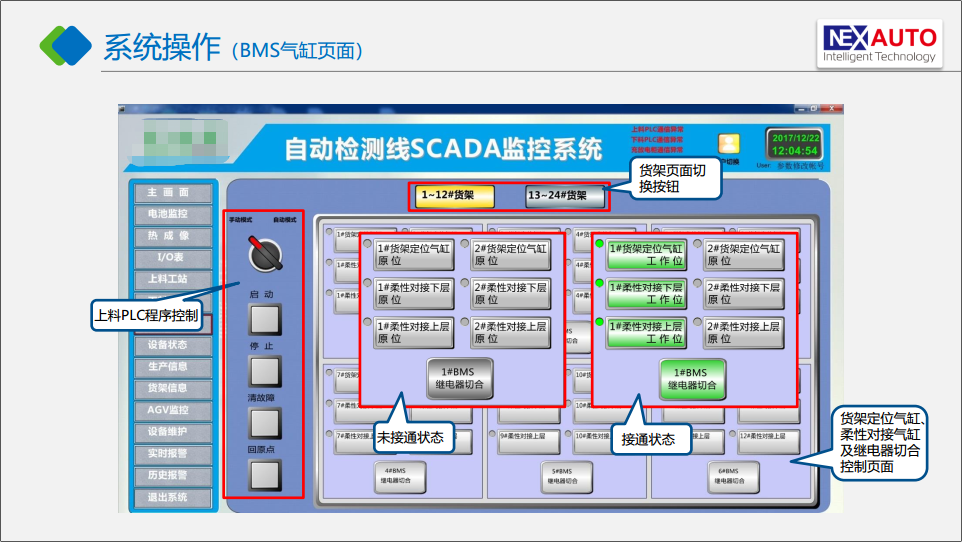The height and width of the screenshot is (542, 962).
Task: Click the 参数修改帐号 user label
Action: [800, 166]
